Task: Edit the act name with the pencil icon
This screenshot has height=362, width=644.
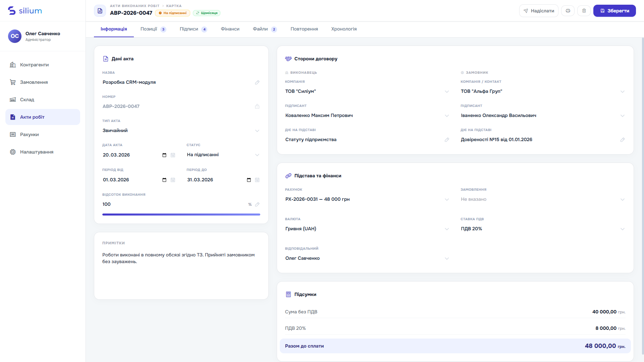Action: click(257, 82)
